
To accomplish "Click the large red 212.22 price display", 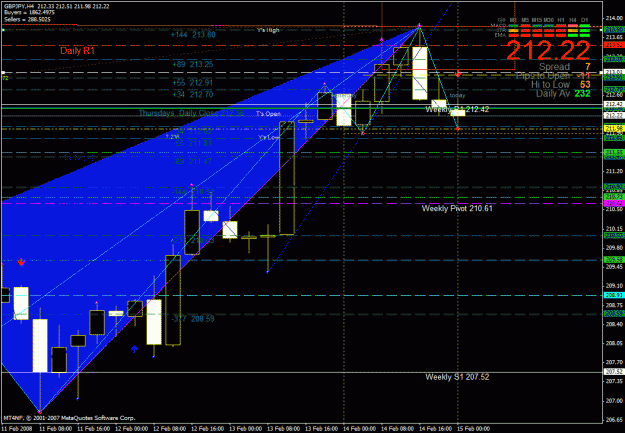I will click(548, 51).
